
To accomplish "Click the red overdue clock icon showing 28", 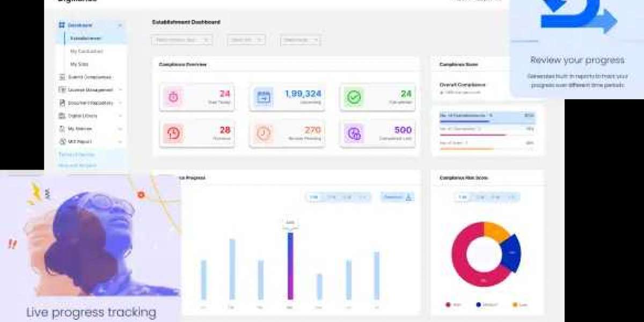I will (173, 133).
